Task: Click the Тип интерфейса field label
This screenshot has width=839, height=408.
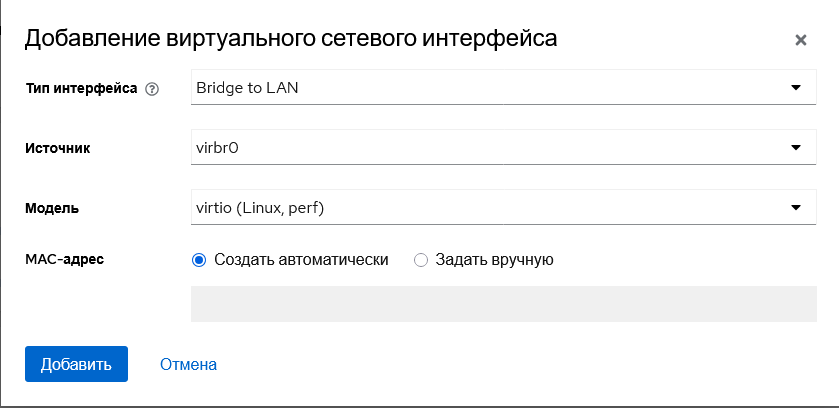Action: point(81,88)
